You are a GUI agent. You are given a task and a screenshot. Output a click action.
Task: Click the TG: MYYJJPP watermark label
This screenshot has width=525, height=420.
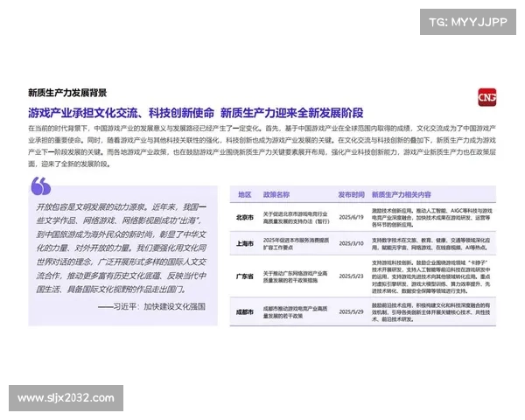[x=467, y=21]
